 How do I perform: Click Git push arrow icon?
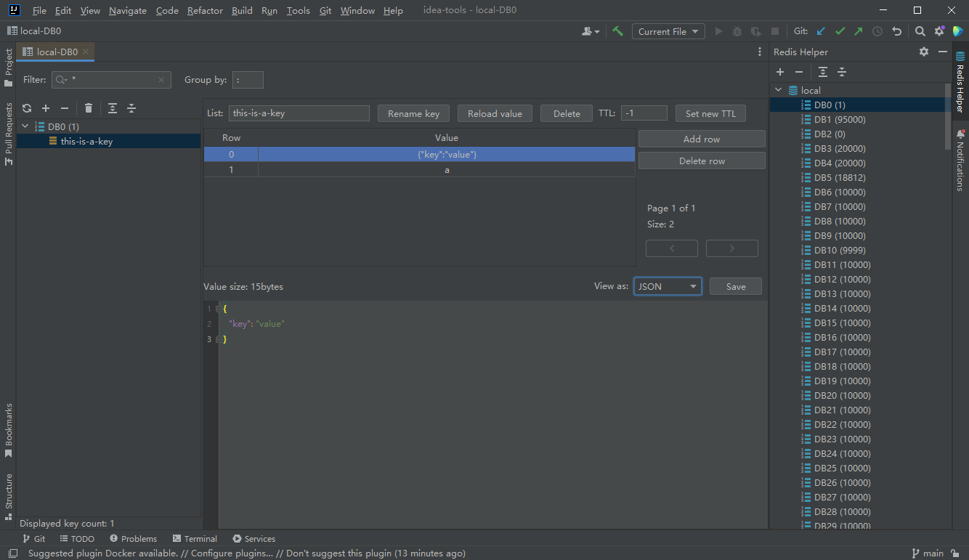(x=859, y=31)
